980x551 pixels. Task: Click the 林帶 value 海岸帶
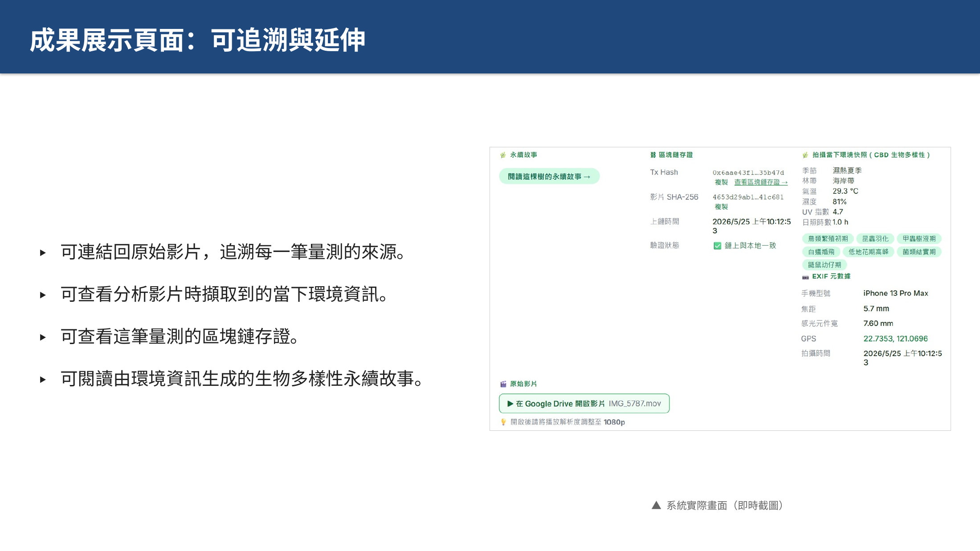click(844, 181)
